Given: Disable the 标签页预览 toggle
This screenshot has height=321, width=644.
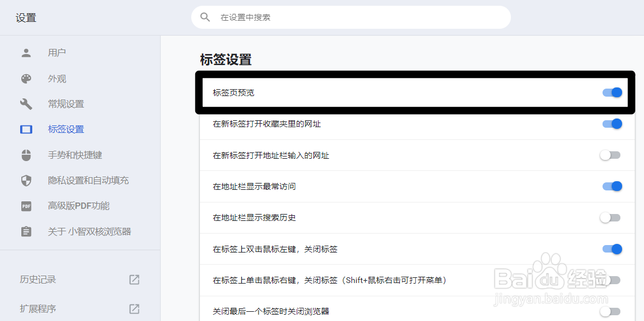Looking at the screenshot, I should click(x=612, y=93).
